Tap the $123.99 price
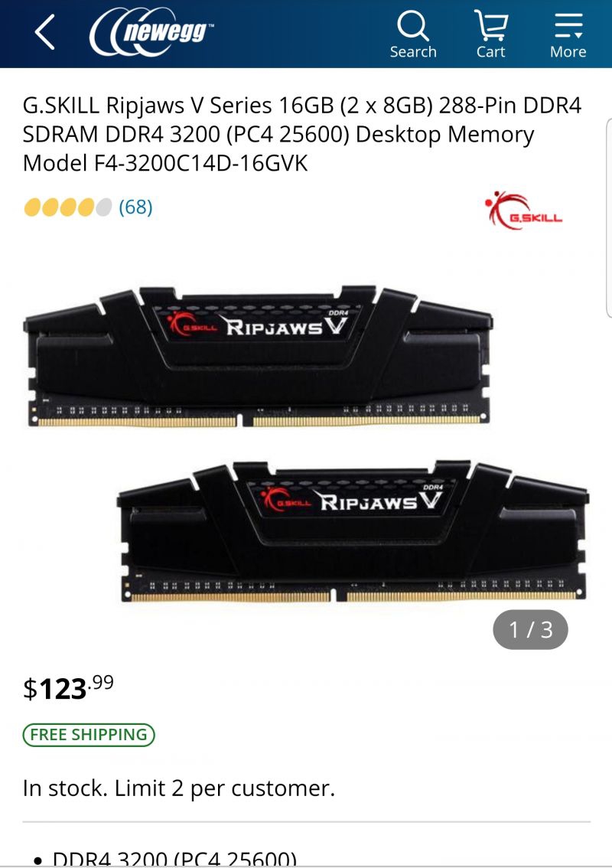Image resolution: width=612 pixels, height=868 pixels. [68, 688]
